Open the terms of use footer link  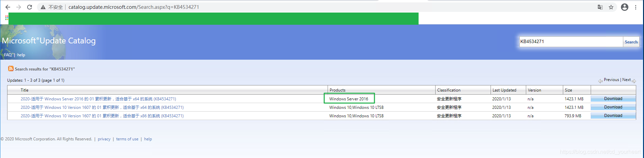(x=127, y=139)
